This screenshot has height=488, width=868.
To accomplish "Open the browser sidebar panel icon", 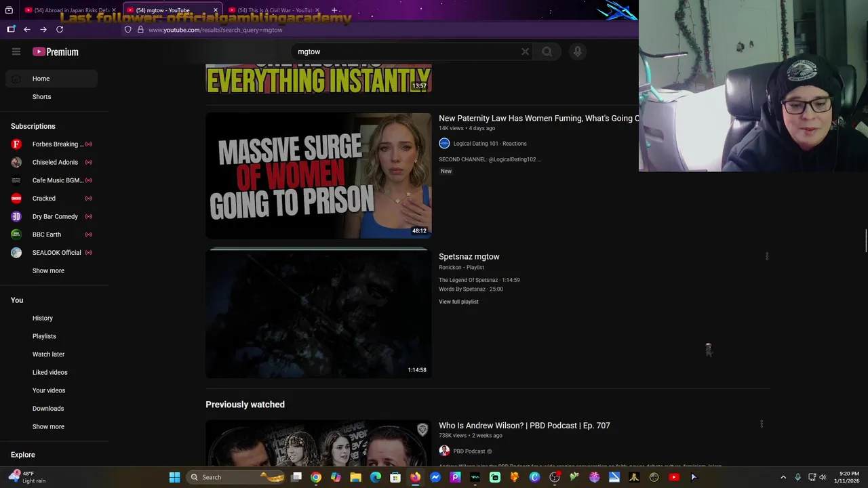I will pyautogui.click(x=11, y=29).
